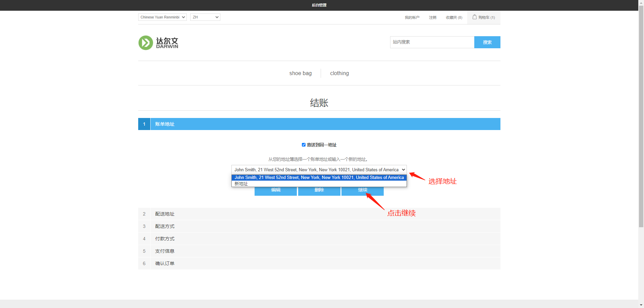
Task: Open the Chinese Yuan Renminbi currency dropdown
Action: (x=162, y=17)
